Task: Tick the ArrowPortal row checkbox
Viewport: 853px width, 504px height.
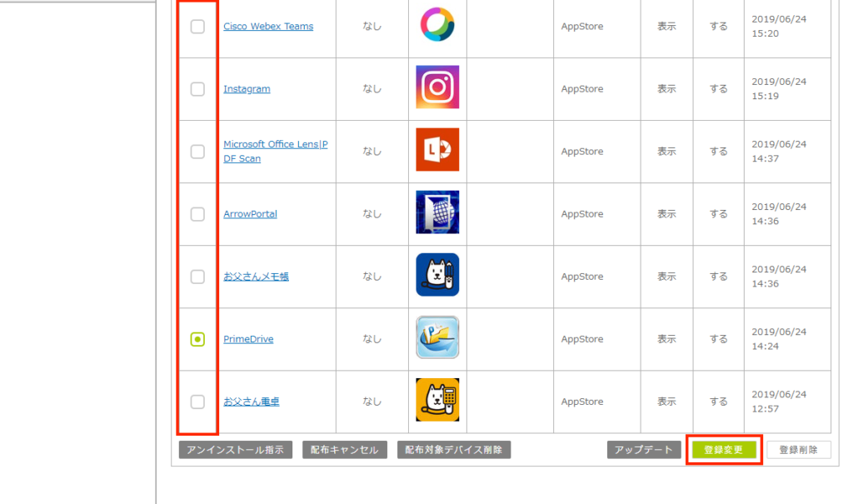Action: (197, 214)
